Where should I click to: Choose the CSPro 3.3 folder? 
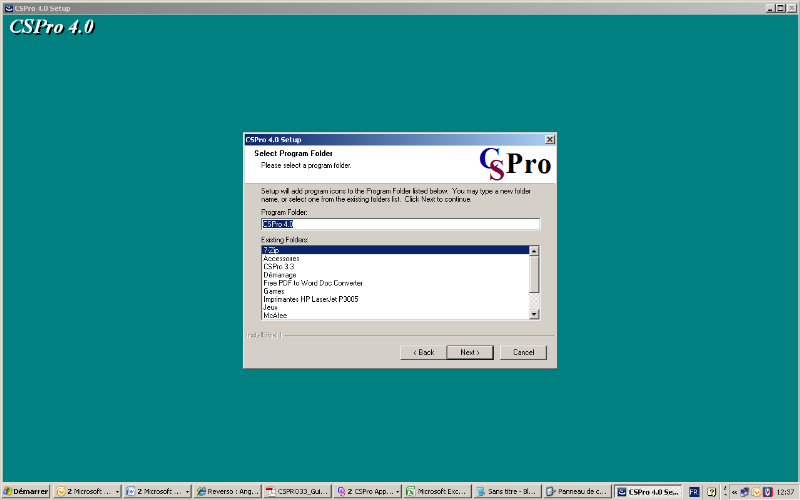(x=396, y=266)
